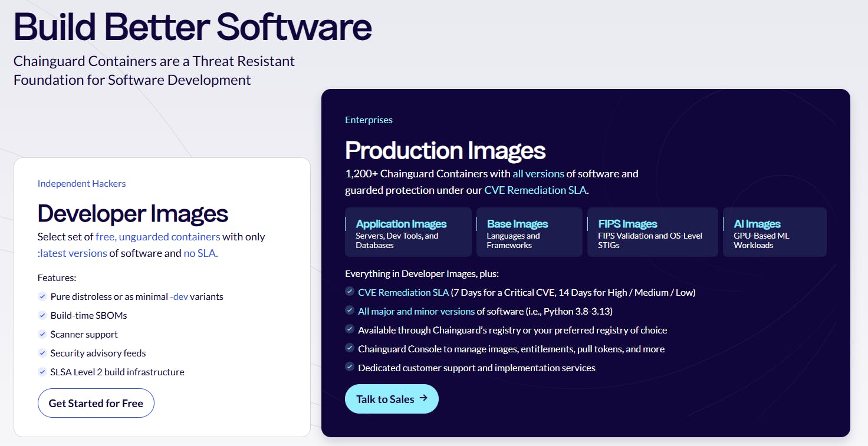The image size is (868, 446).
Task: Click checkmark icon next to Chainguard Console item
Action: (x=350, y=349)
